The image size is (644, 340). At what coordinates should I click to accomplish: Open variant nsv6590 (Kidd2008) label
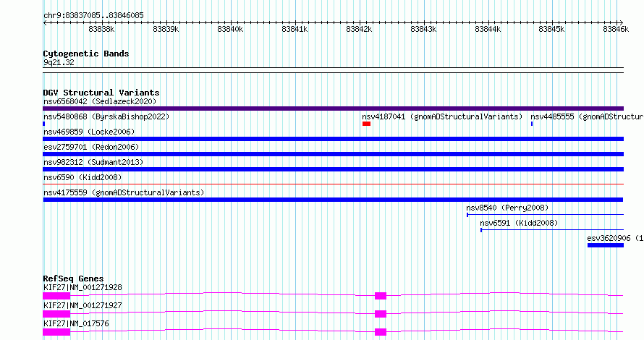click(82, 177)
